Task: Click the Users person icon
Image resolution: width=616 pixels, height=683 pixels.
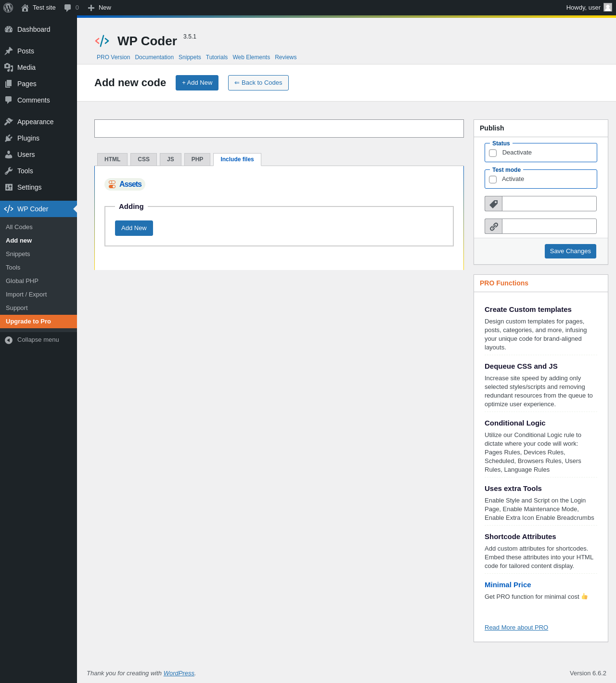Action: point(9,155)
